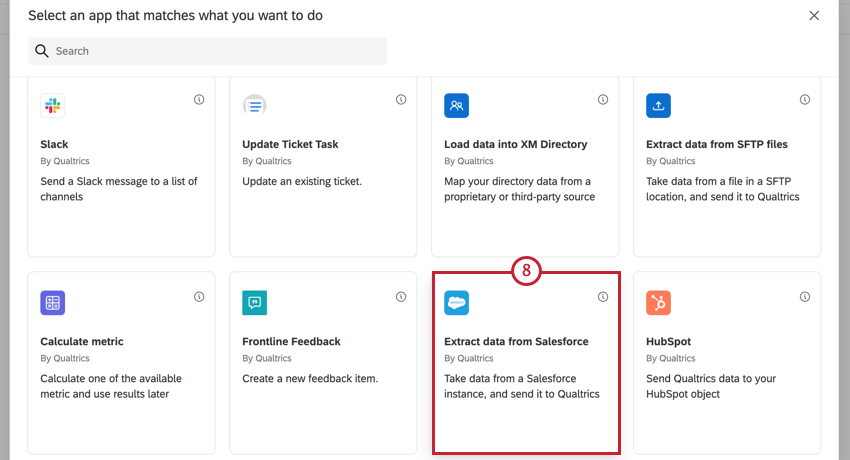Select the Frontline Feedback title
This screenshot has height=460, width=850.
tap(291, 341)
